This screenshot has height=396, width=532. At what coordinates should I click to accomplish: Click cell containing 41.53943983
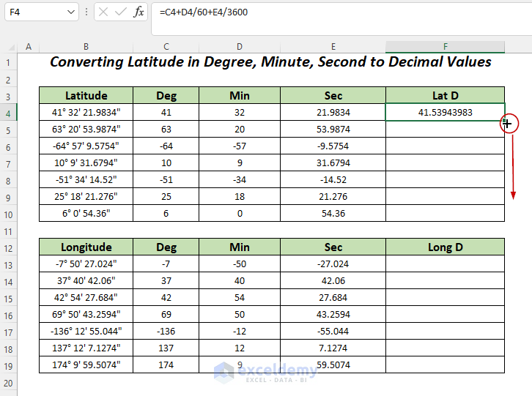(x=445, y=113)
